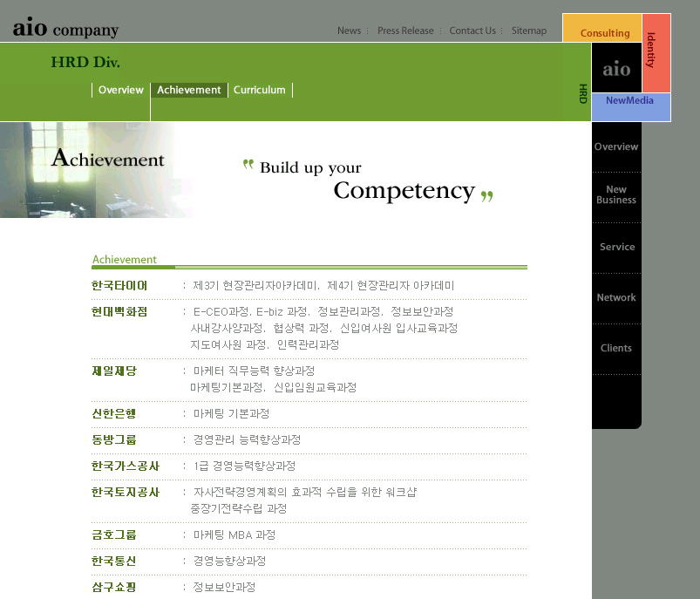Switch to the Curriculum tab

click(260, 90)
